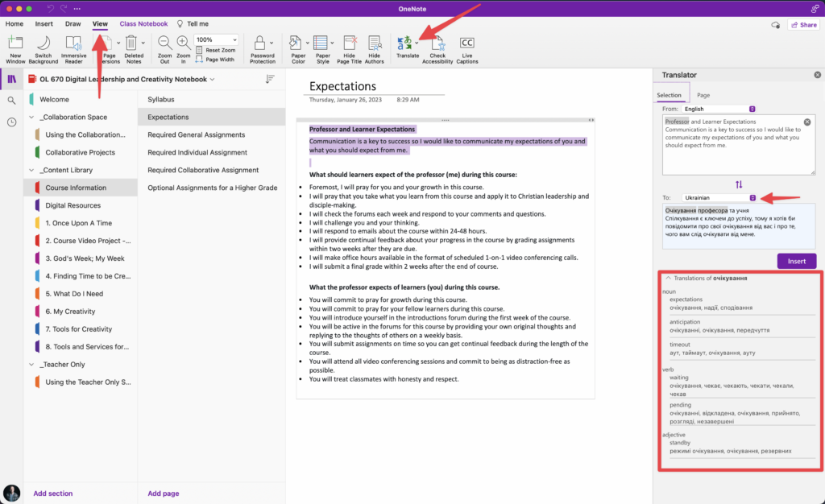Click Add page link
The height and width of the screenshot is (504, 825).
click(x=163, y=493)
